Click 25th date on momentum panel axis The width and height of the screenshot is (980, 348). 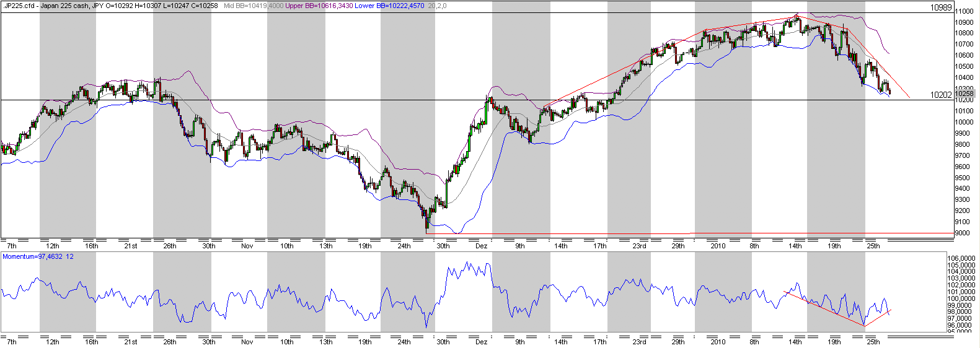873,341
